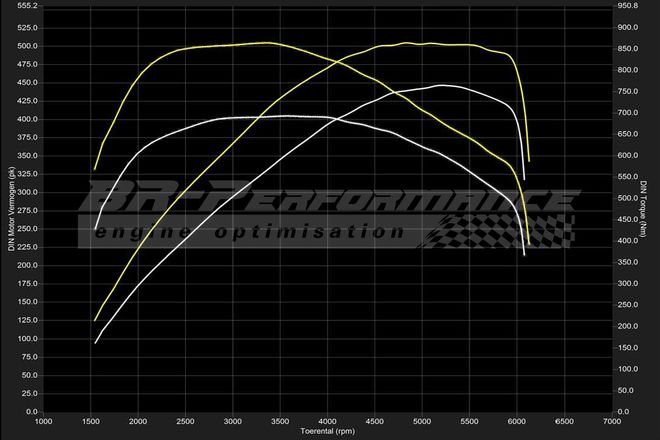Click the 1000 rpm tick label
Screen dimensions: 660x440
(45, 421)
